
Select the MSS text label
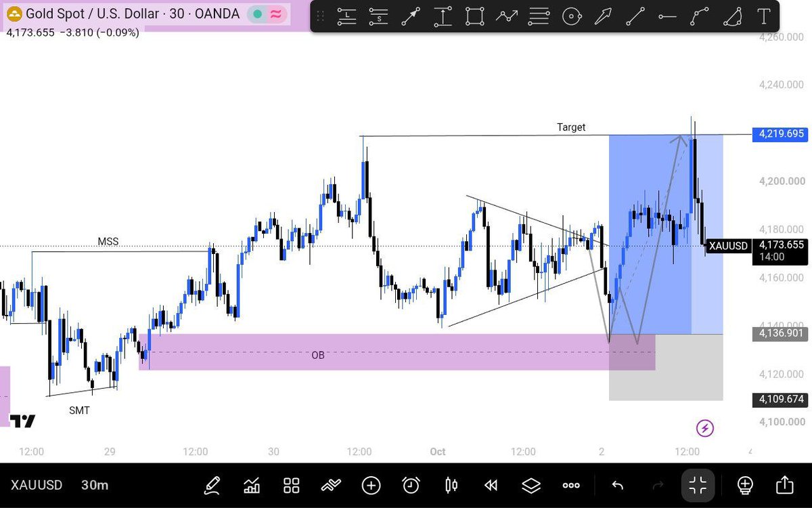[108, 242]
